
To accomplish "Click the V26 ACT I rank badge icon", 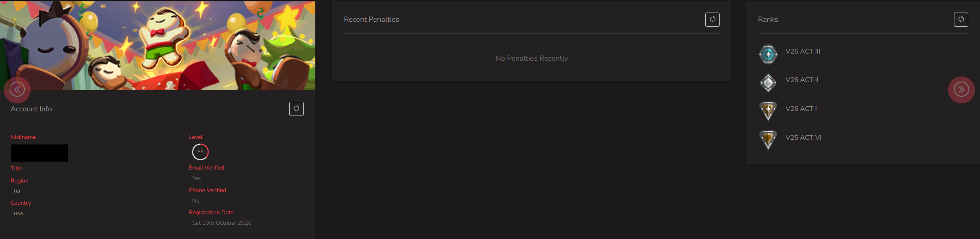I will pos(768,111).
